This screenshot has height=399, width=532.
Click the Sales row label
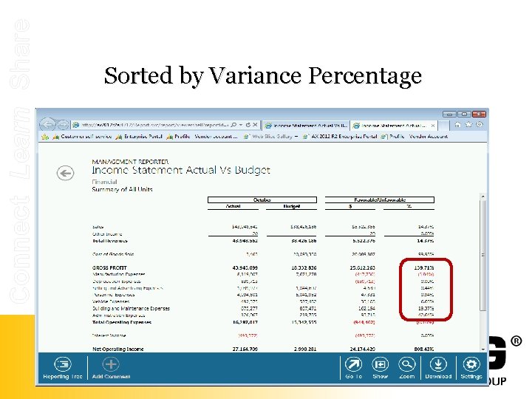pyautogui.click(x=98, y=227)
